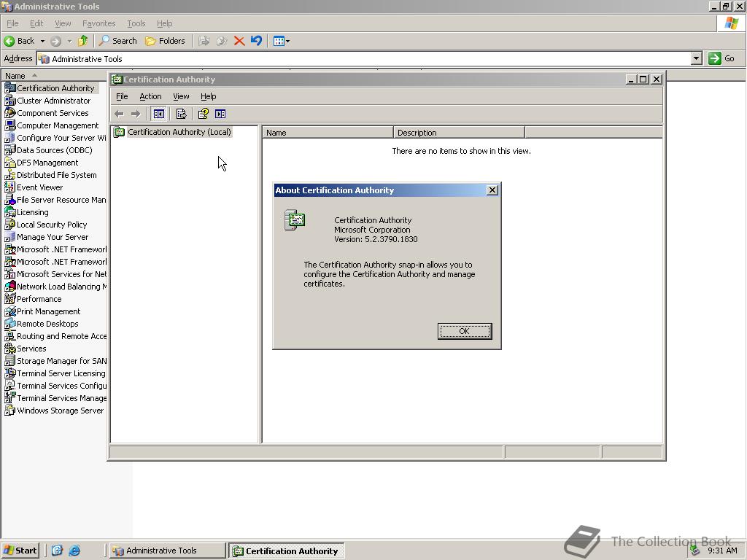Click Certification Authority taskbar button
This screenshot has width=747, height=560.
[x=286, y=551]
